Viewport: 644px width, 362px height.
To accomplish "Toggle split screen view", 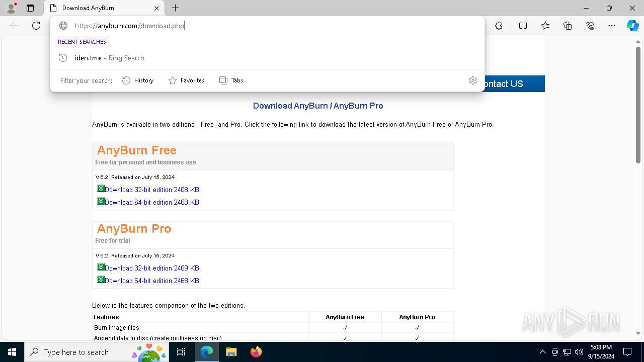I will [523, 26].
